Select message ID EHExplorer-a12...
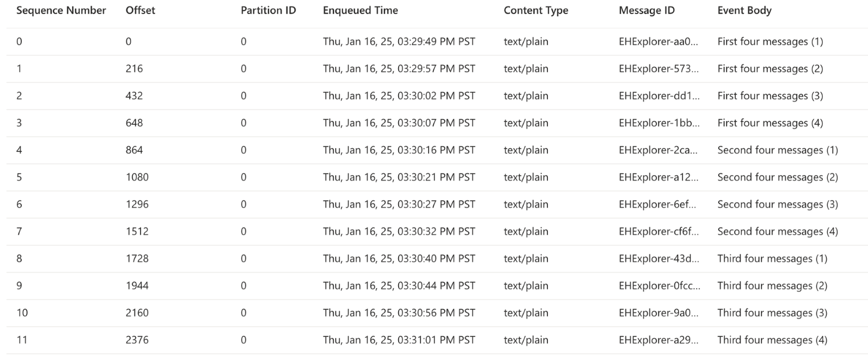Screen dimensions: 868x364 click(x=659, y=177)
